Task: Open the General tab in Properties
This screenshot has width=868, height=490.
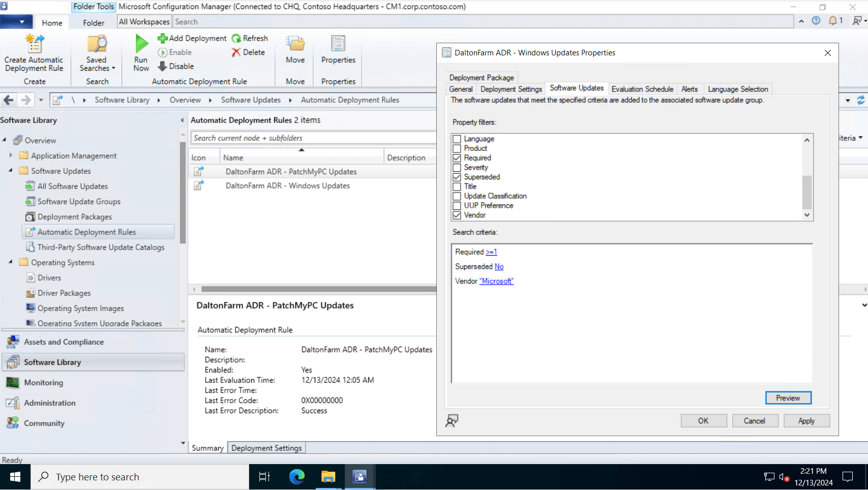Action: coord(461,89)
